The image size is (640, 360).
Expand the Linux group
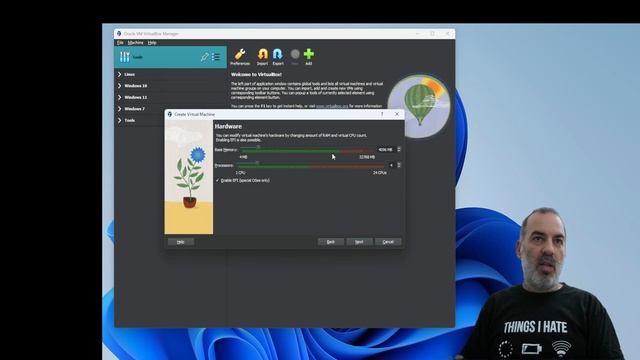pos(120,74)
